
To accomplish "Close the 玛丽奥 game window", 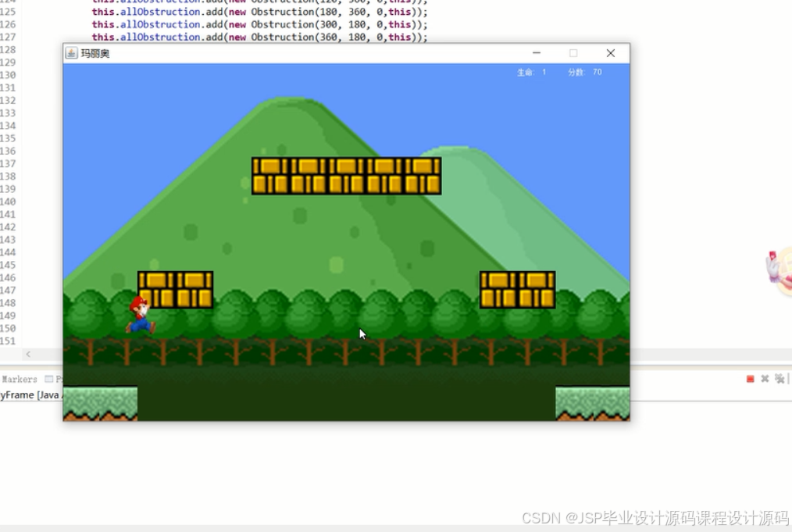I will point(611,53).
